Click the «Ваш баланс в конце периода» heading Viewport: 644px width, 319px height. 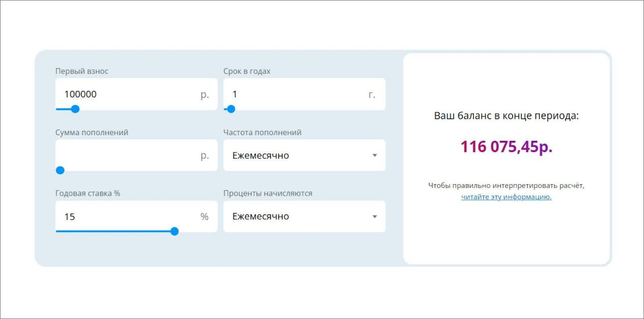tap(506, 117)
